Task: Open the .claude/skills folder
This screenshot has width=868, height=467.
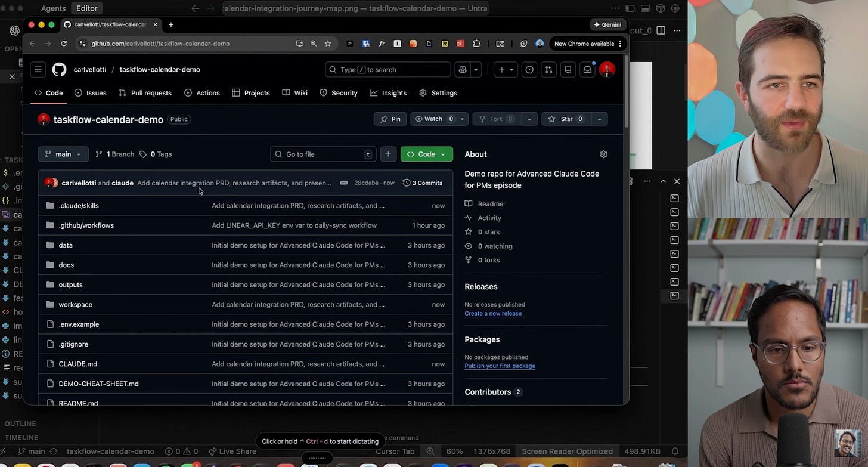Action: point(79,205)
